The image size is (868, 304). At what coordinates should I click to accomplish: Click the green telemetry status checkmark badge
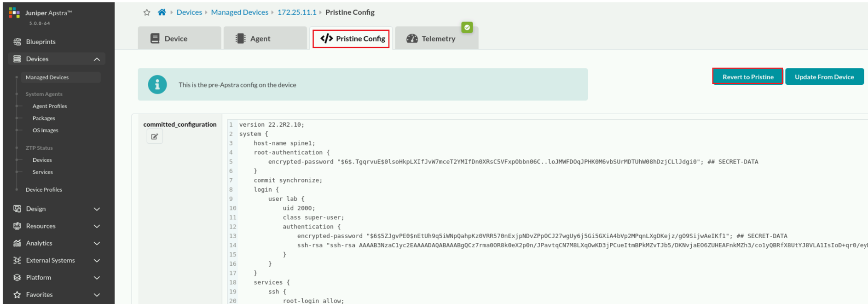tap(467, 28)
